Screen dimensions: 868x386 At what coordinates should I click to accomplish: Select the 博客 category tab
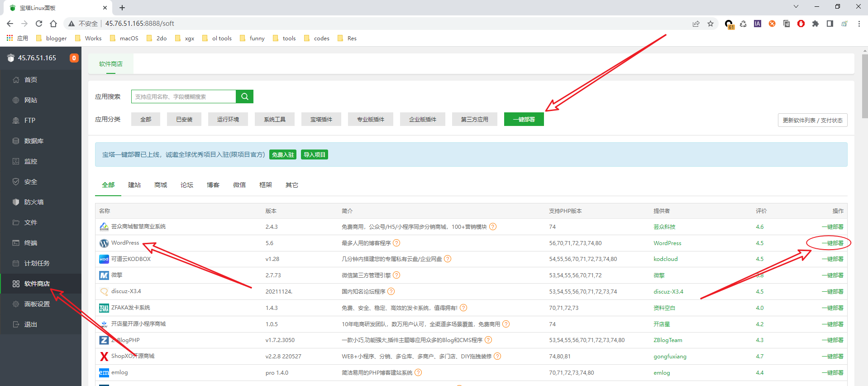tap(213, 185)
